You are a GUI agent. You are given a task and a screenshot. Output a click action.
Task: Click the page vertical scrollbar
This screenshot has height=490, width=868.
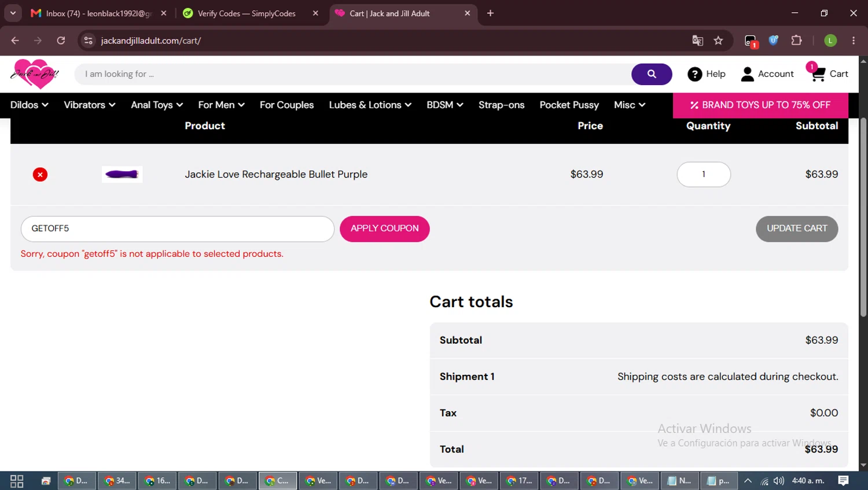tap(863, 217)
